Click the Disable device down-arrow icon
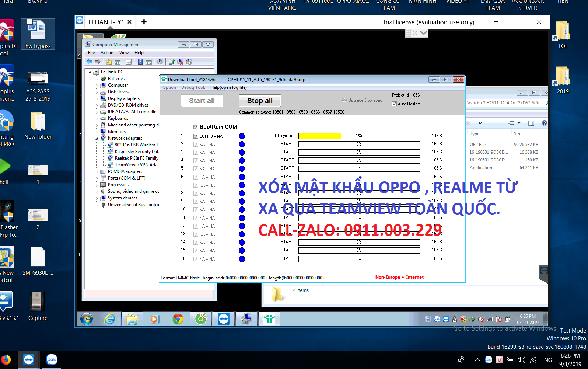 click(x=189, y=62)
